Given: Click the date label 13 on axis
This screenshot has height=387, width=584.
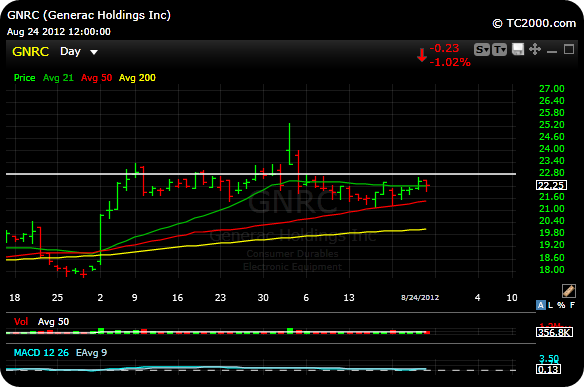Looking at the screenshot, I should 349,298.
